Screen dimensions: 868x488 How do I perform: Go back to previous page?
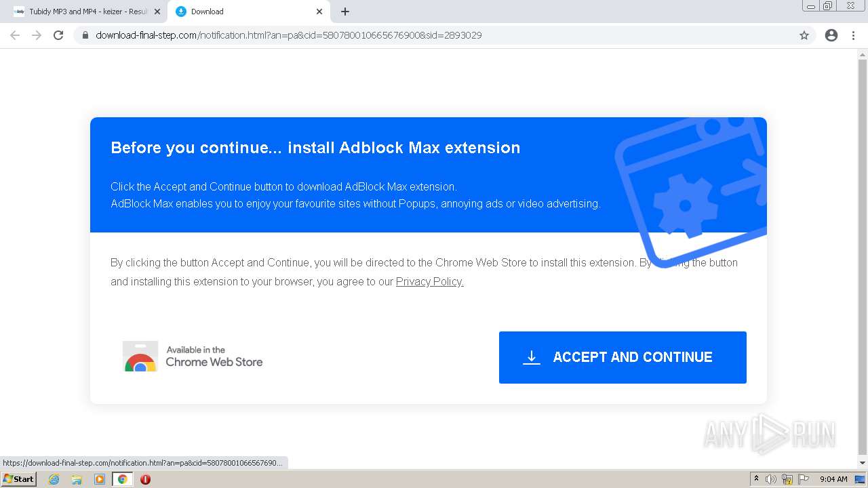pyautogui.click(x=15, y=35)
